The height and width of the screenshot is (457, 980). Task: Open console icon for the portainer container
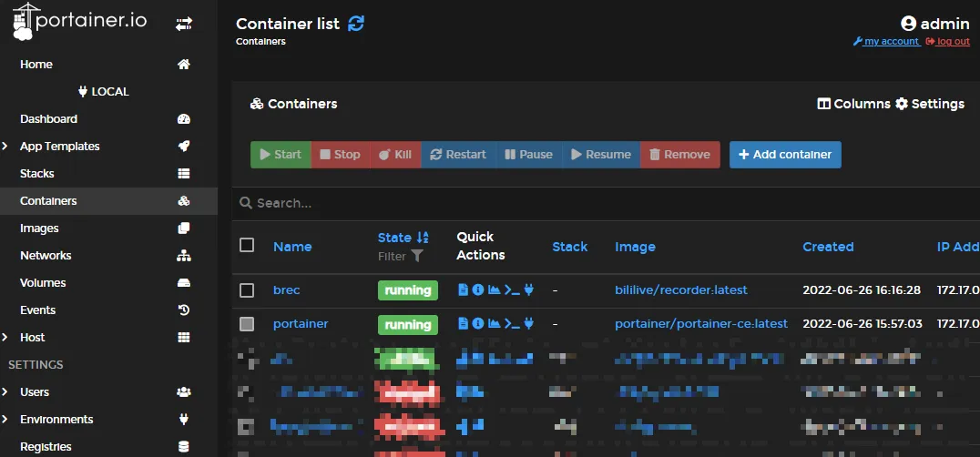point(512,324)
